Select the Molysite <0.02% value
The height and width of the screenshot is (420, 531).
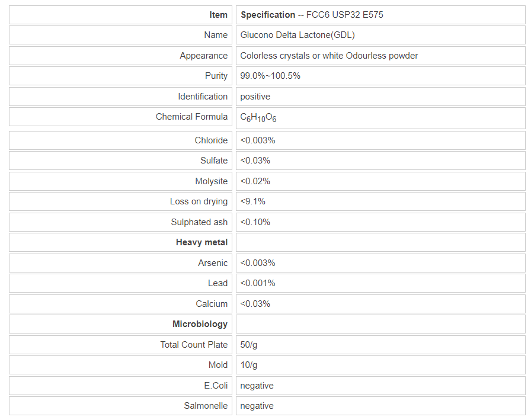click(255, 181)
